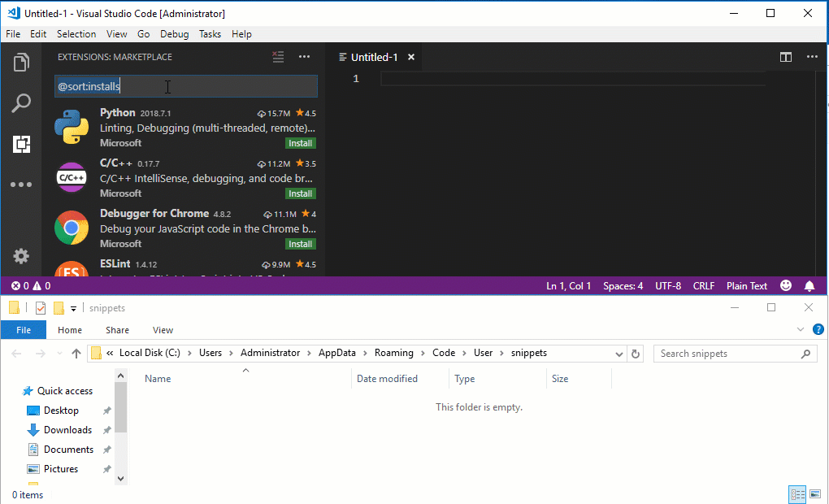Expand the Code breadcrumb chevron
829x504 pixels.
coord(464,354)
